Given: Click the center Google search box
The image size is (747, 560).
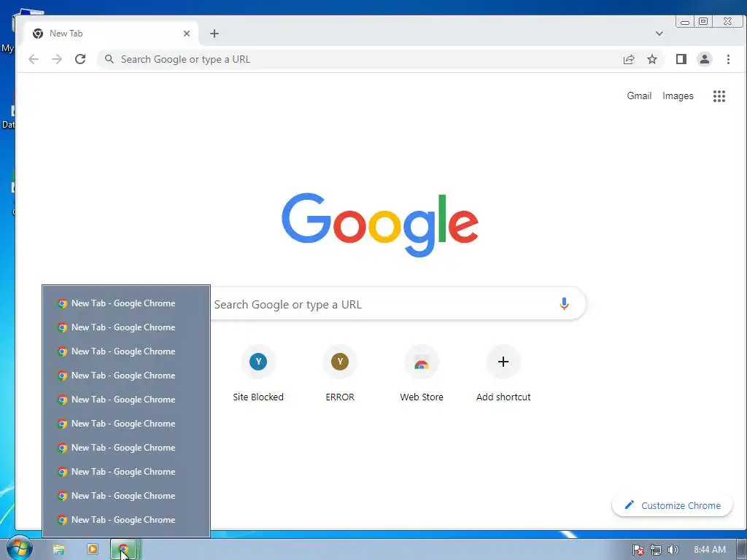Looking at the screenshot, I should coord(381,304).
